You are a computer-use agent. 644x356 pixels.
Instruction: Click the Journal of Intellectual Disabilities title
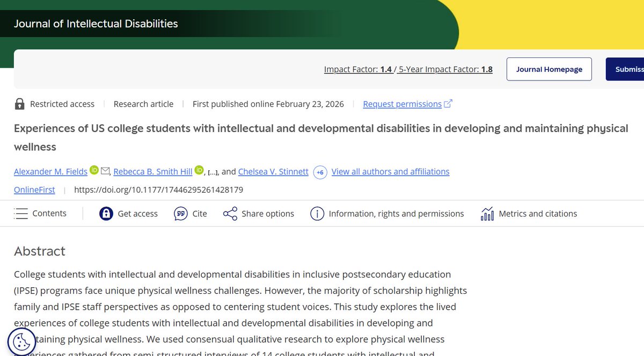[x=96, y=24]
